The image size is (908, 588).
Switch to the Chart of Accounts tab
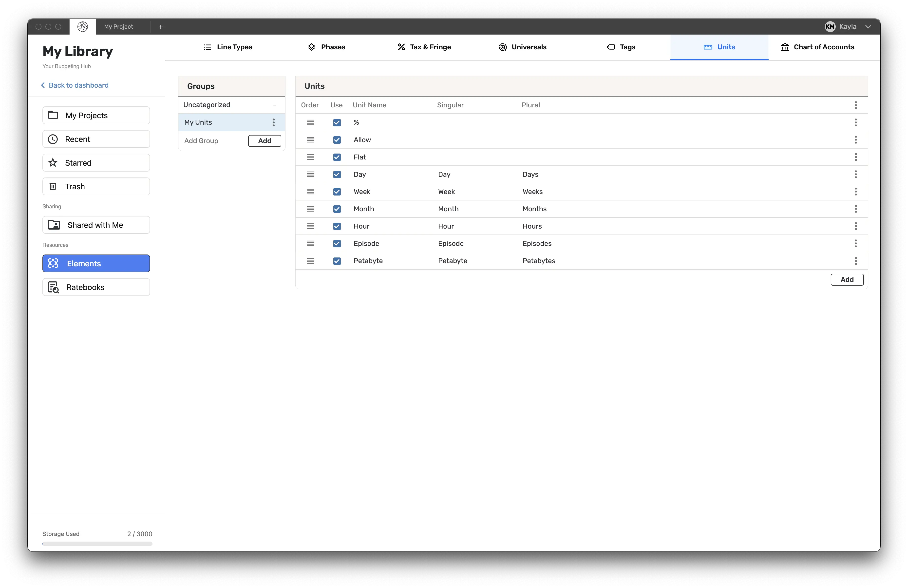click(817, 47)
